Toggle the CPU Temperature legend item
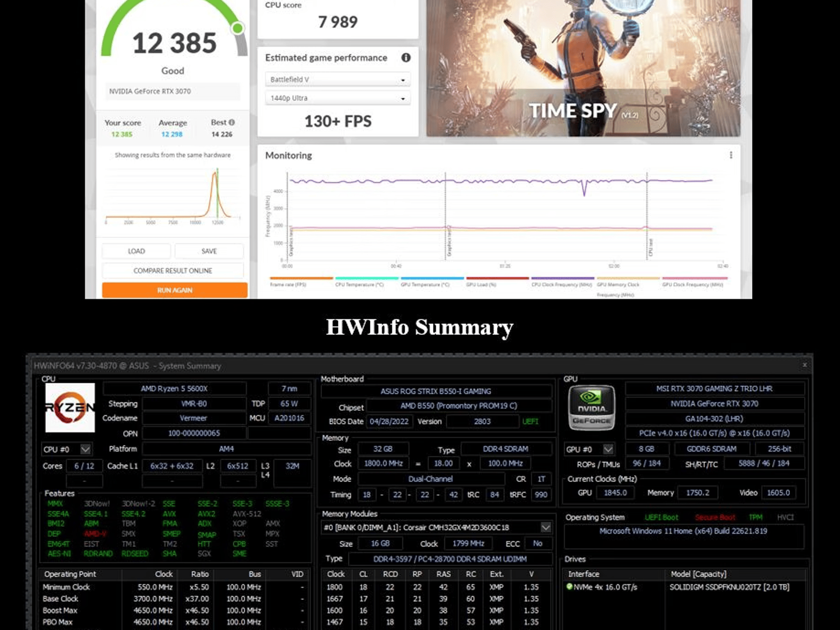This screenshot has height=630, width=840. pyautogui.click(x=366, y=282)
